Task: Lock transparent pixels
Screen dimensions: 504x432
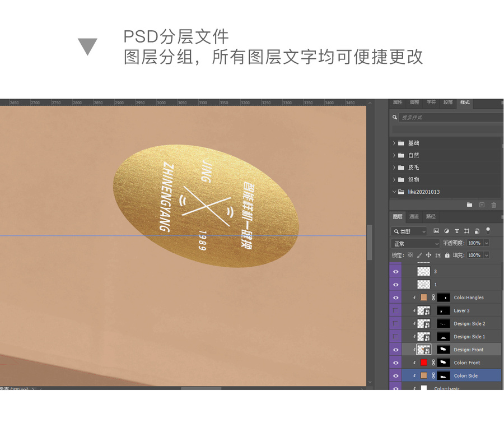Action: 410,255
